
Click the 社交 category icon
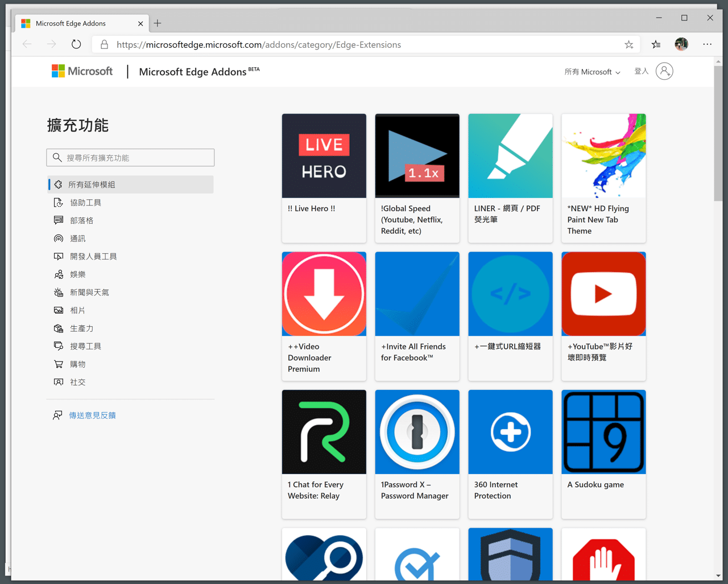[59, 382]
